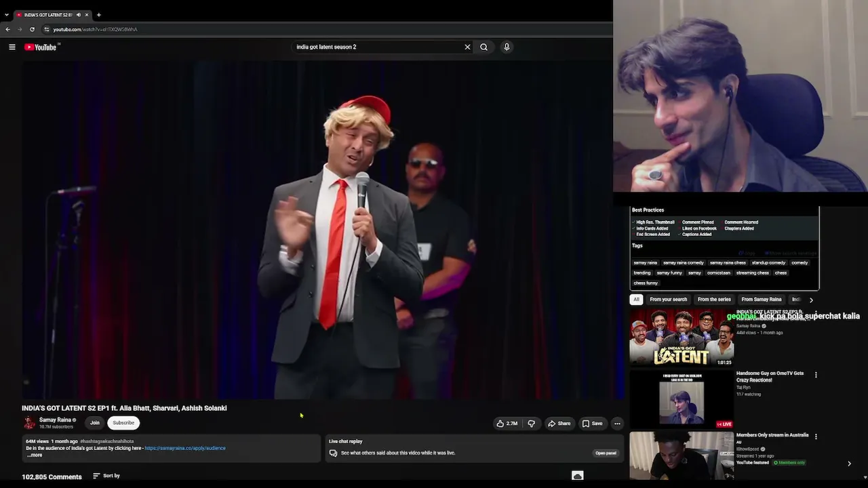Image resolution: width=868 pixels, height=488 pixels.
Task: Click the comicstaan tag
Action: 719,273
